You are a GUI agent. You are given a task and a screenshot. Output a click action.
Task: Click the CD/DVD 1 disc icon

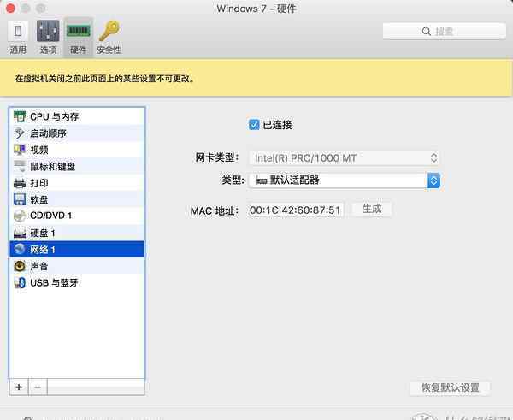pyautogui.click(x=20, y=216)
